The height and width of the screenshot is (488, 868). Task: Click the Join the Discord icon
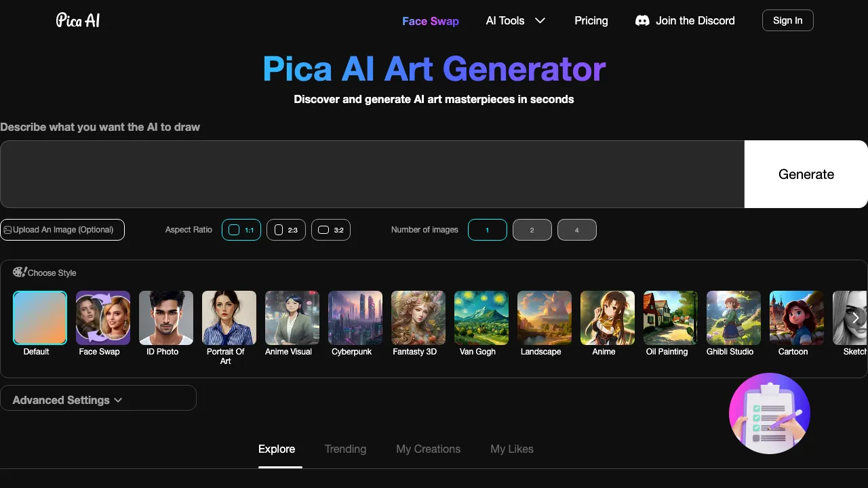point(642,20)
